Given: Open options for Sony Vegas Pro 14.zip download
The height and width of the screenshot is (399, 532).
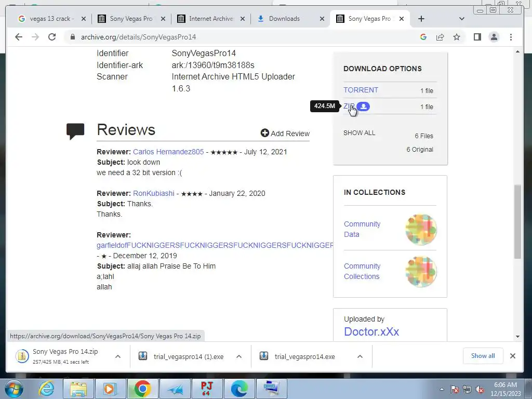Looking at the screenshot, I should pyautogui.click(x=118, y=356).
